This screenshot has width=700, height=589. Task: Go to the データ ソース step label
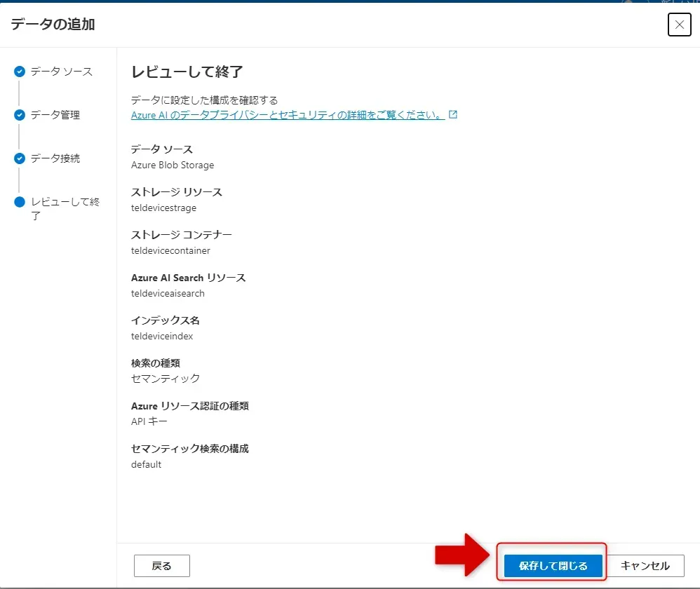click(61, 72)
